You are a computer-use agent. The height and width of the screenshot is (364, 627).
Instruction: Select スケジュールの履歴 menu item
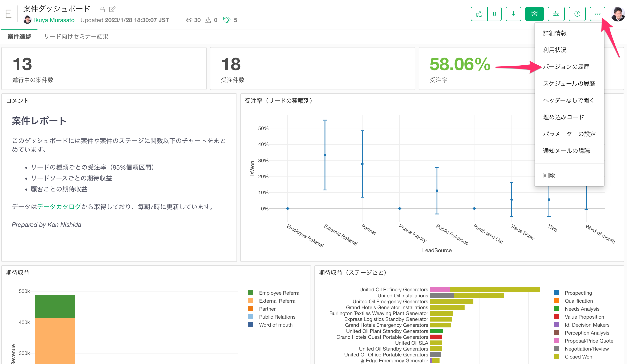[x=569, y=83]
